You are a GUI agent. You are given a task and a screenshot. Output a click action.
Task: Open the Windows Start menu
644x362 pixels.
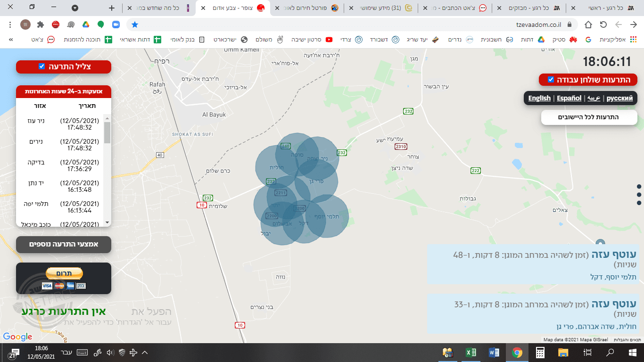(x=633, y=353)
